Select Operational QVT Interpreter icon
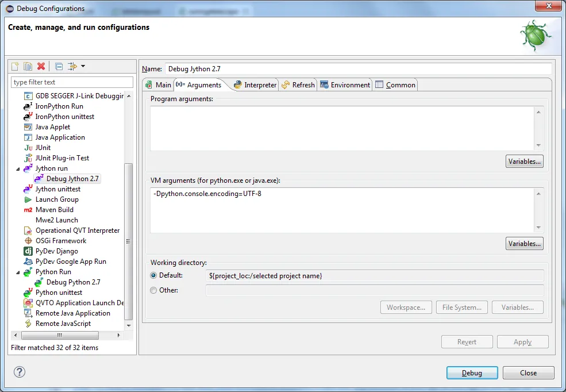Image resolution: width=566 pixels, height=392 pixels. point(28,230)
